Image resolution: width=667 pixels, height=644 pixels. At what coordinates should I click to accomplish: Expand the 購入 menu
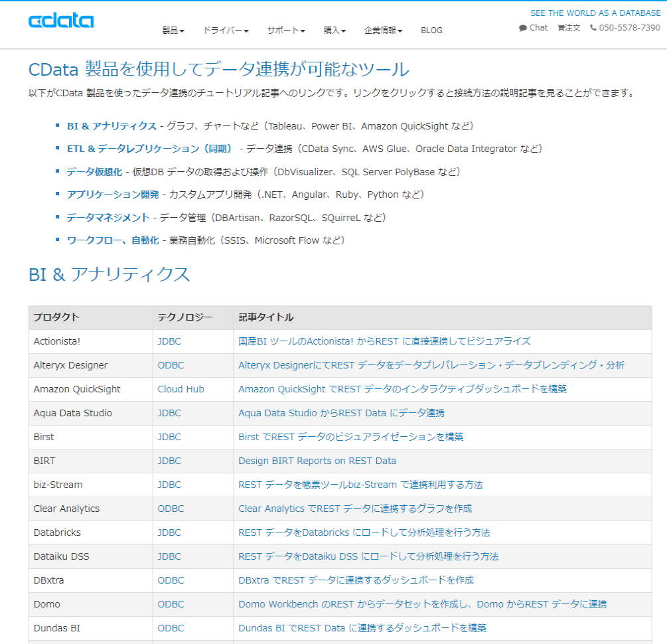(334, 31)
